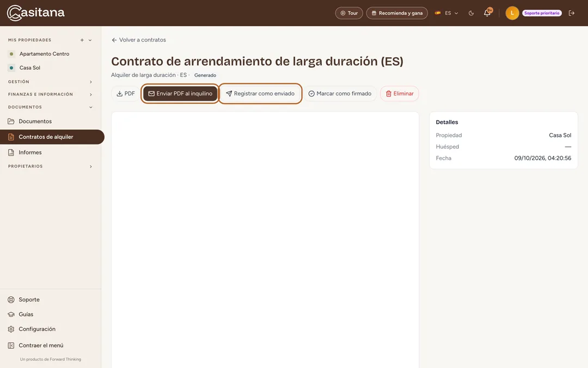Viewport: 588px width, 368px height.
Task: Click Registrar como enviado
Action: pyautogui.click(x=260, y=94)
